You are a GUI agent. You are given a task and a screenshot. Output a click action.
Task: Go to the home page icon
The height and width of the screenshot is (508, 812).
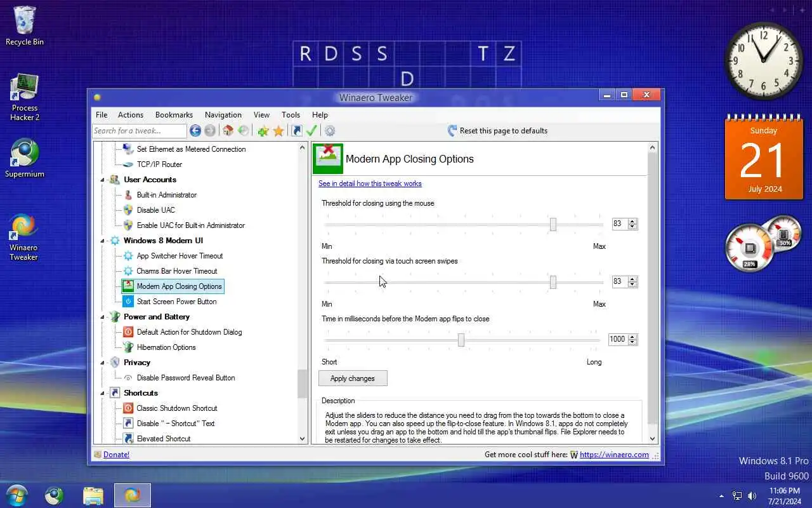[228, 131]
